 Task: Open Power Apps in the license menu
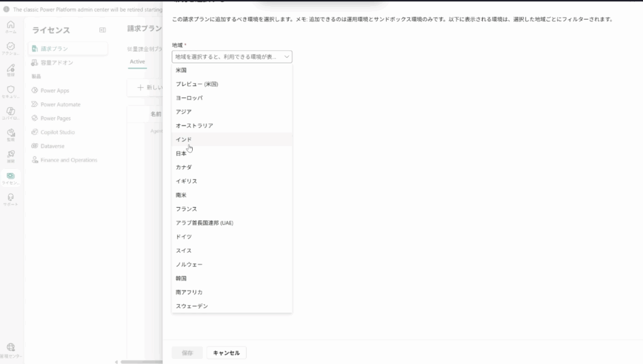tap(55, 90)
